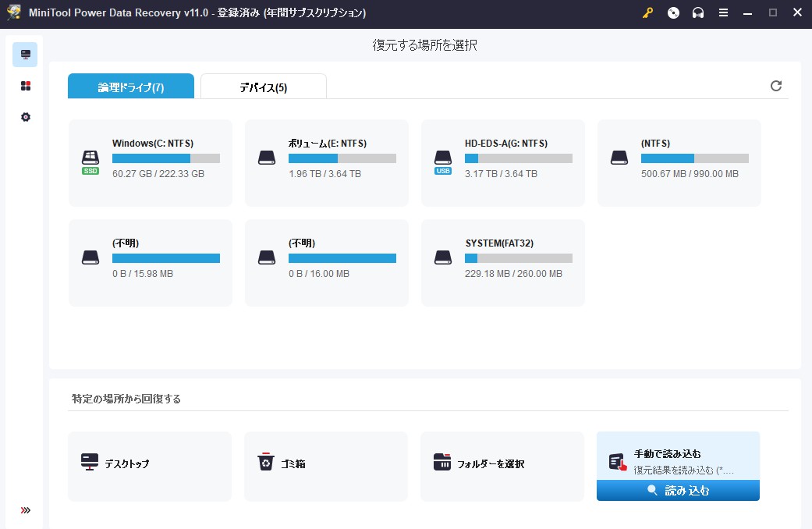This screenshot has height=529, width=812.
Task: Click the 特定の場所から回復する heading
Action: 126,399
